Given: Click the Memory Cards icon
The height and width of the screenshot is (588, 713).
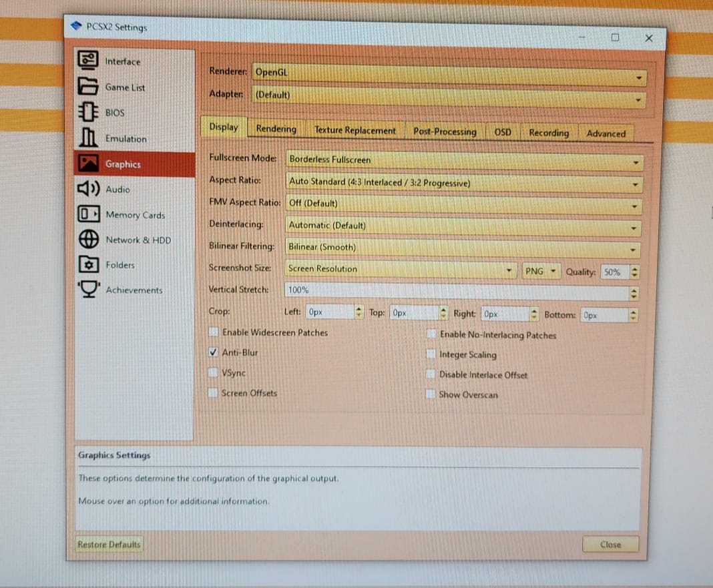Looking at the screenshot, I should (89, 214).
